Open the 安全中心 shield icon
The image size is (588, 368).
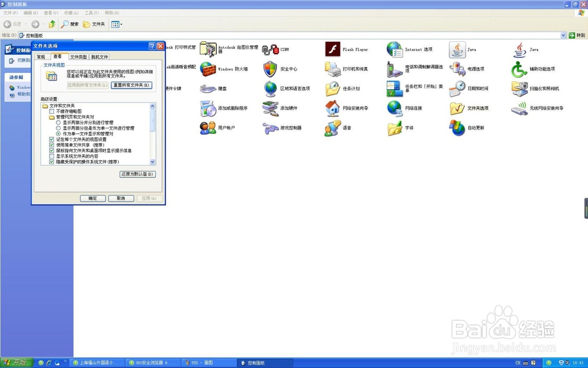coord(270,69)
